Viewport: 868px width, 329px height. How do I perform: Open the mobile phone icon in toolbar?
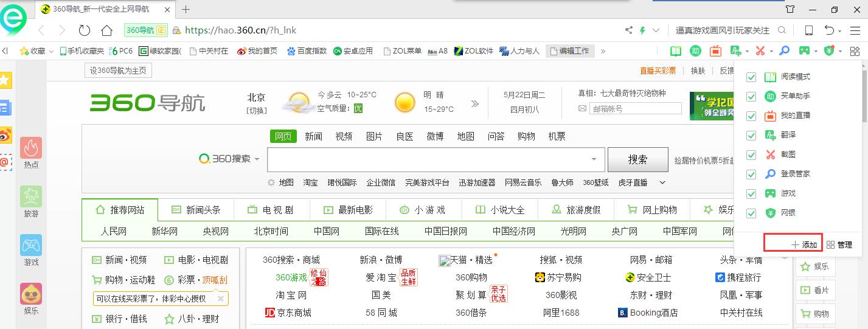809,30
